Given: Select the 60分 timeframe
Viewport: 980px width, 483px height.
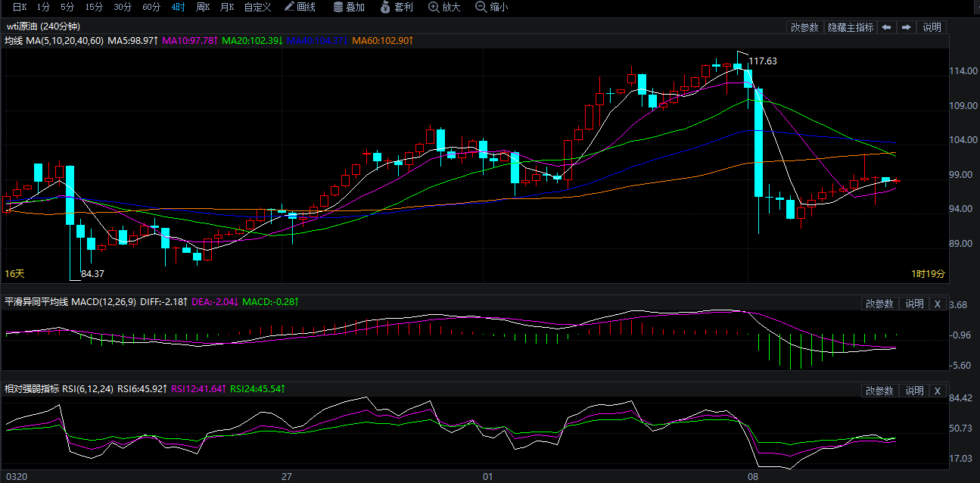Looking at the screenshot, I should pyautogui.click(x=151, y=8).
